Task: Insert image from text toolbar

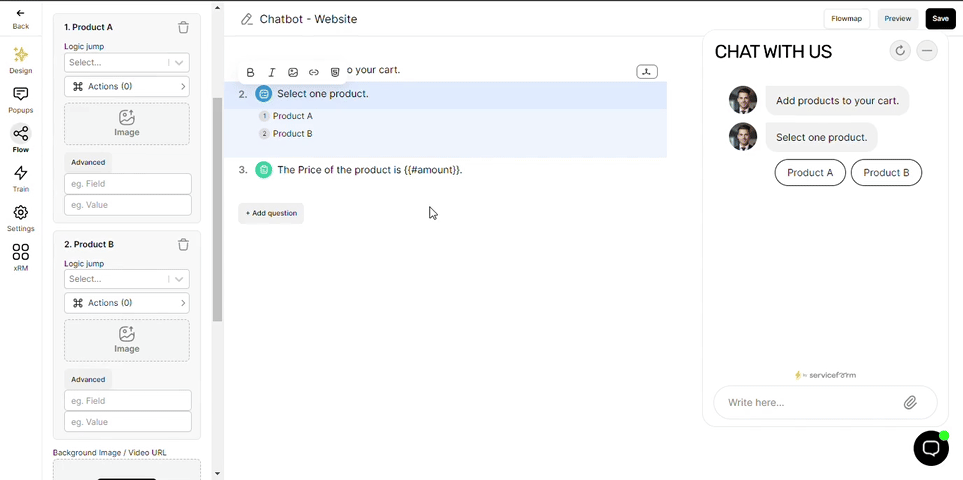Action: click(293, 72)
